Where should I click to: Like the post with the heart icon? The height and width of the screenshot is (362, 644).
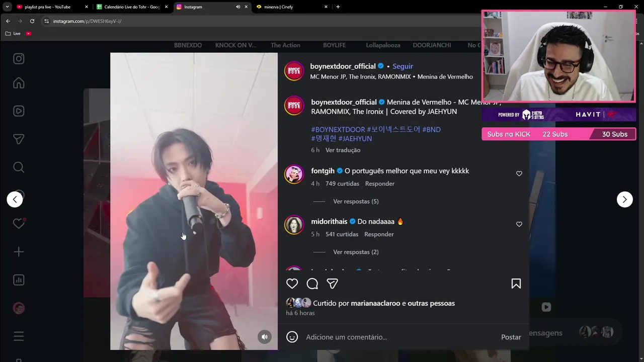[x=292, y=284]
